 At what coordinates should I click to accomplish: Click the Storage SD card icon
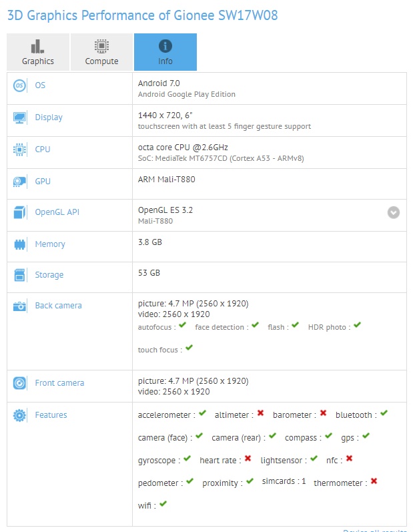tap(19, 275)
